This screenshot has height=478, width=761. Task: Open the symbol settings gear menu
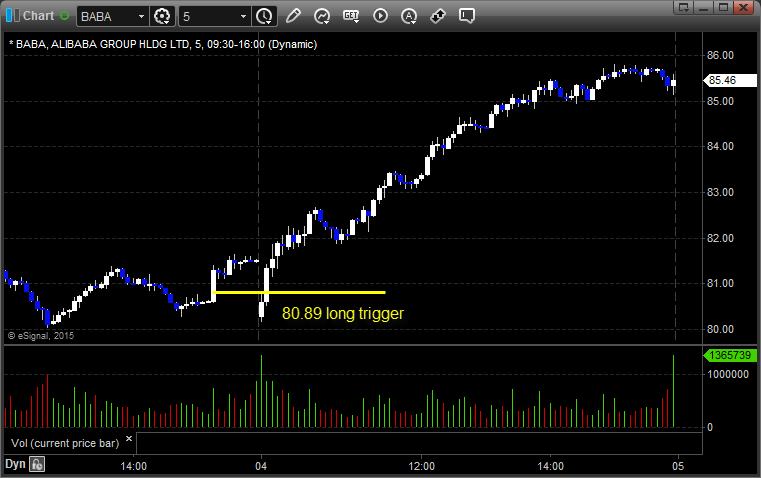pos(162,16)
